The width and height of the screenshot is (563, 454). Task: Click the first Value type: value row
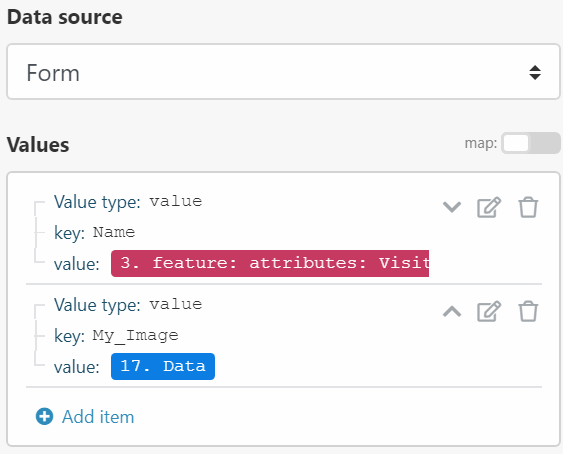pos(128,201)
